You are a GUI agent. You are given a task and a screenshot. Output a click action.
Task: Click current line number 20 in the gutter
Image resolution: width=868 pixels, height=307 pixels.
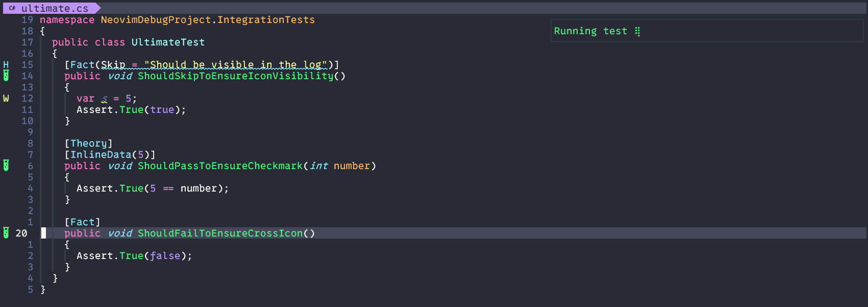(x=21, y=233)
